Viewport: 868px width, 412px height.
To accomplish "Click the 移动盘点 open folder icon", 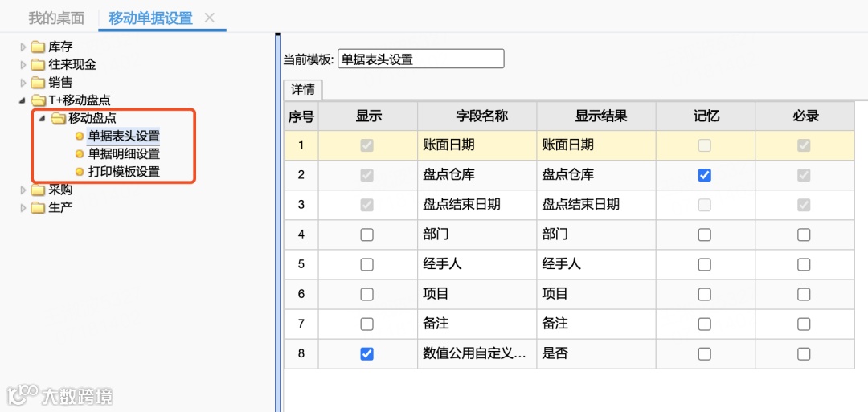I will click(x=58, y=119).
